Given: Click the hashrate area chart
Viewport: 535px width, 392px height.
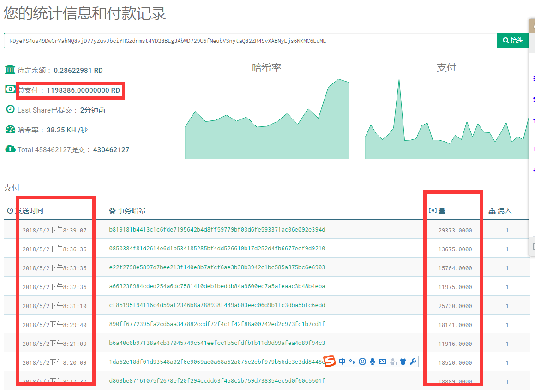Looking at the screenshot, I should [x=267, y=119].
